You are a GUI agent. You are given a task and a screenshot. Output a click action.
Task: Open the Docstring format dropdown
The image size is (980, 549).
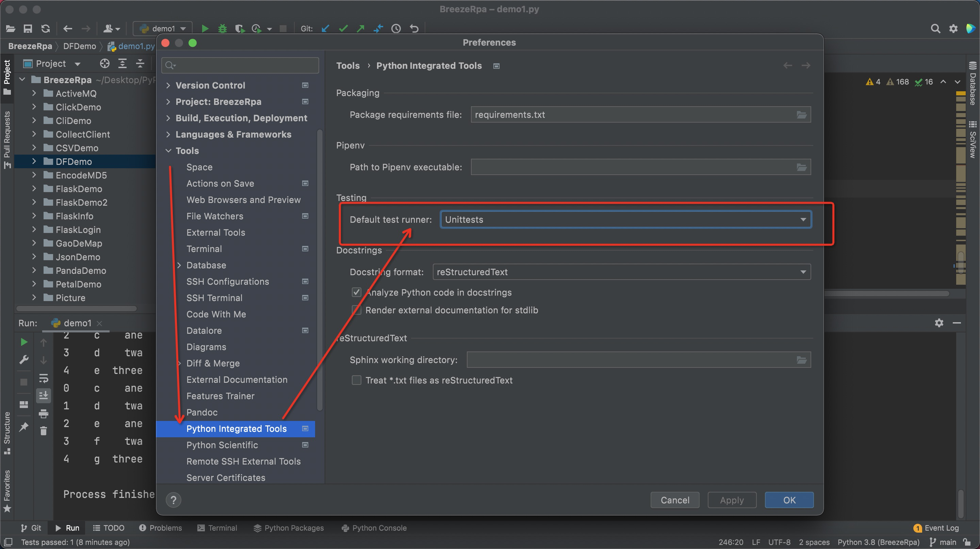(x=622, y=272)
